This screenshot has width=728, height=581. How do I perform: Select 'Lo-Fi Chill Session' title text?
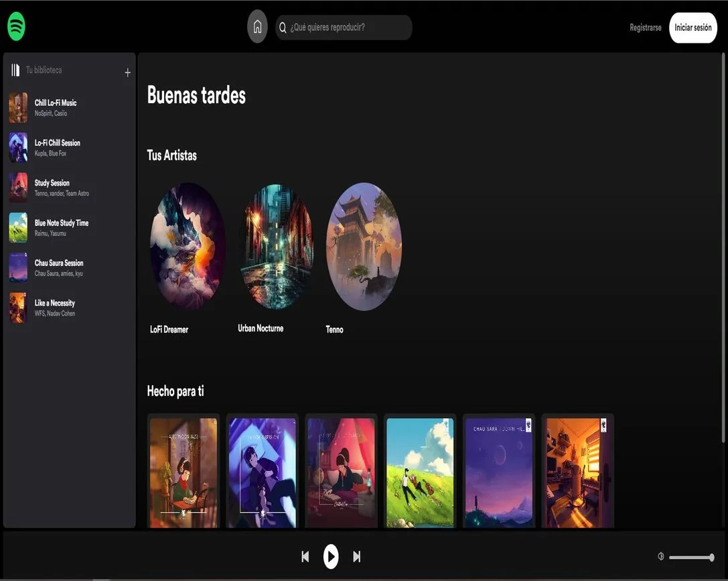click(x=58, y=143)
